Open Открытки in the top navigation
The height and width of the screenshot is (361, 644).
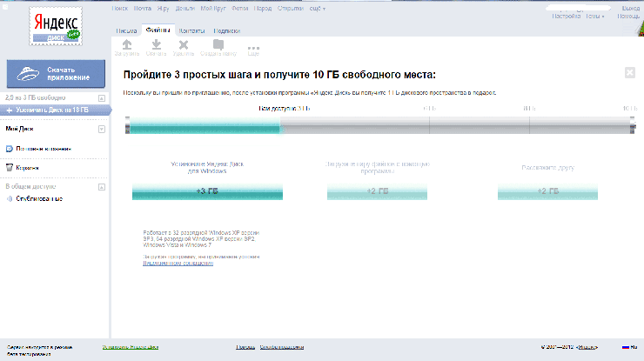click(291, 8)
